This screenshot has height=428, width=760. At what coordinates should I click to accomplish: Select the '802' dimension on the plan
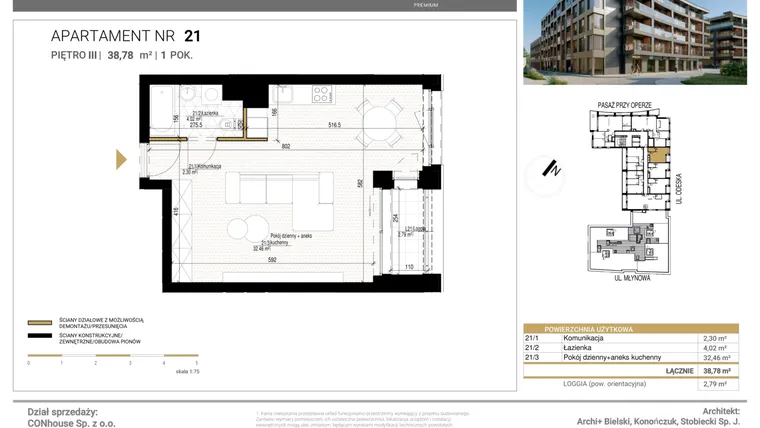click(286, 146)
